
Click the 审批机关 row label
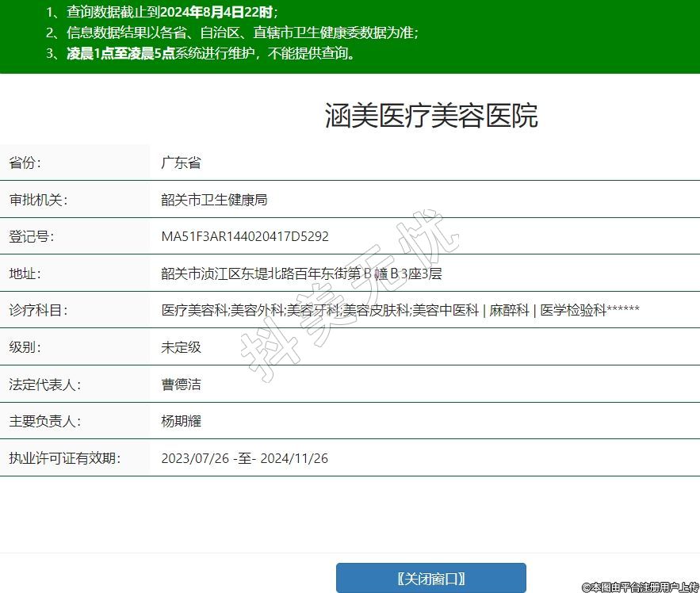(38, 200)
